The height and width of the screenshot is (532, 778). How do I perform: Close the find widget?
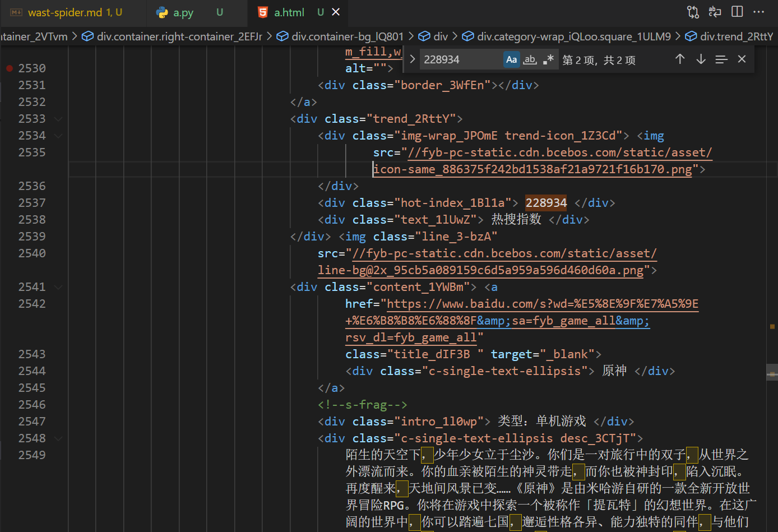coord(742,59)
